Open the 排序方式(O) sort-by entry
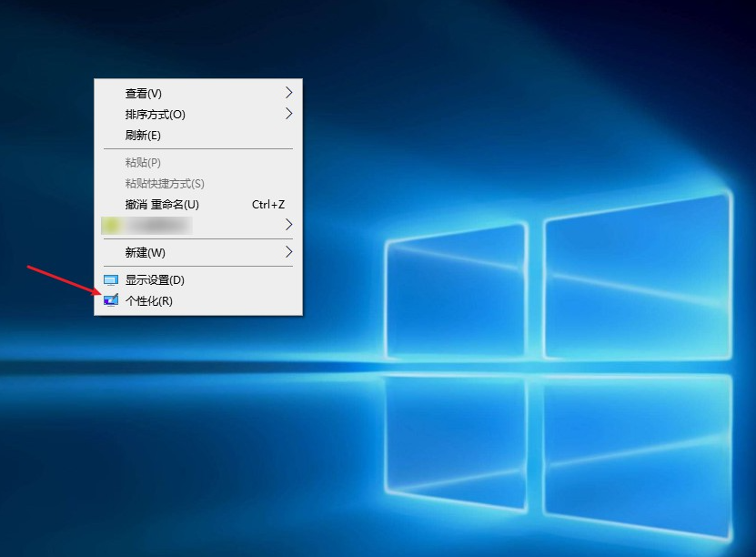Viewport: 756px width, 557px height. click(155, 115)
